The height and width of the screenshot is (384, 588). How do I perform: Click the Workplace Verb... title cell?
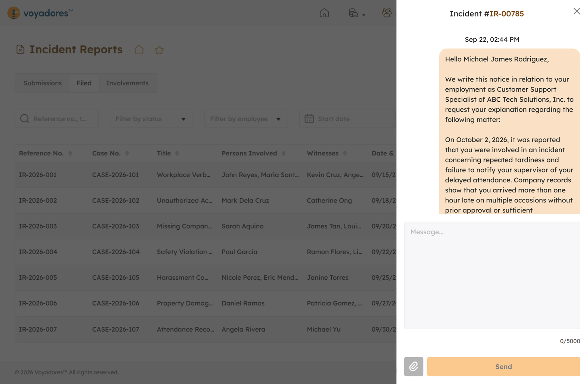click(183, 175)
